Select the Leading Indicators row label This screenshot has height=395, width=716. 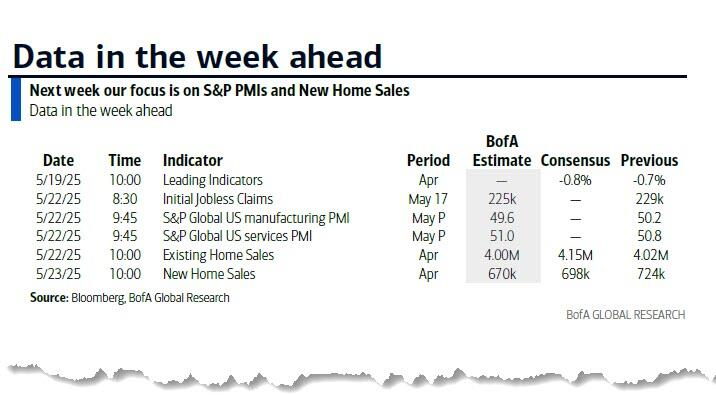click(x=213, y=180)
